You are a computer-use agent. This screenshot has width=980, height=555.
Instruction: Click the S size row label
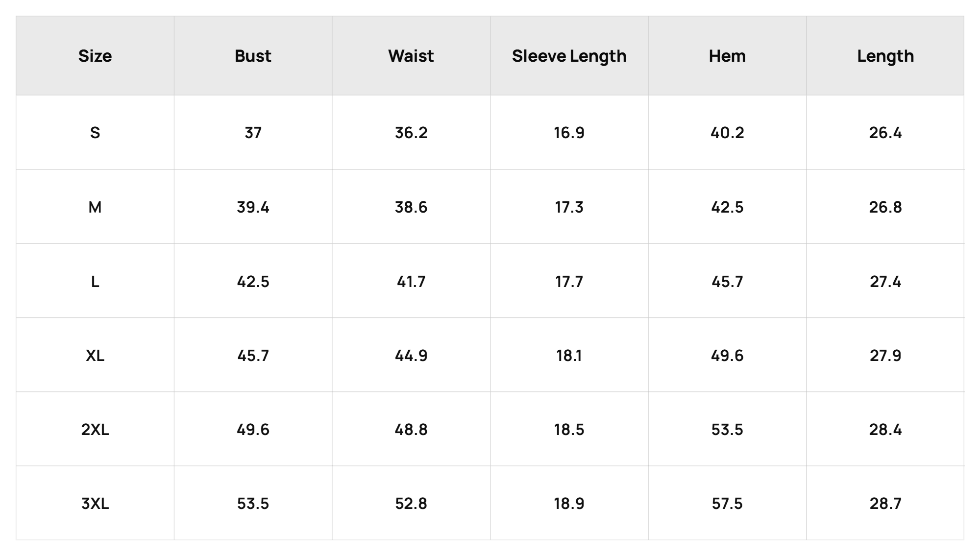pos(95,133)
